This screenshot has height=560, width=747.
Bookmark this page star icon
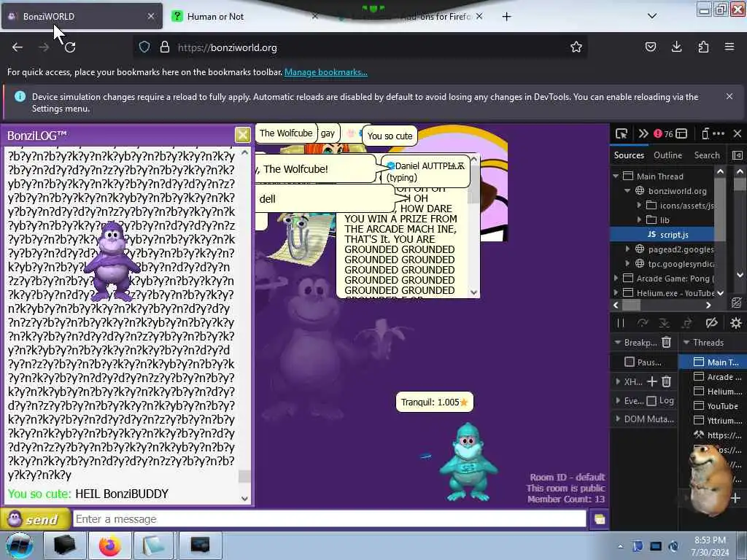click(x=576, y=47)
